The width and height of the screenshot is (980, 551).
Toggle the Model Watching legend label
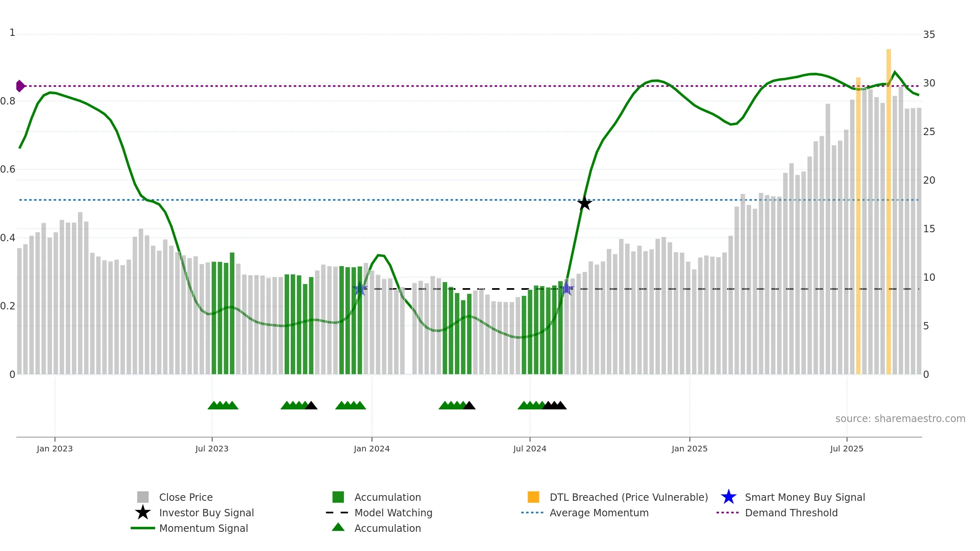[394, 513]
